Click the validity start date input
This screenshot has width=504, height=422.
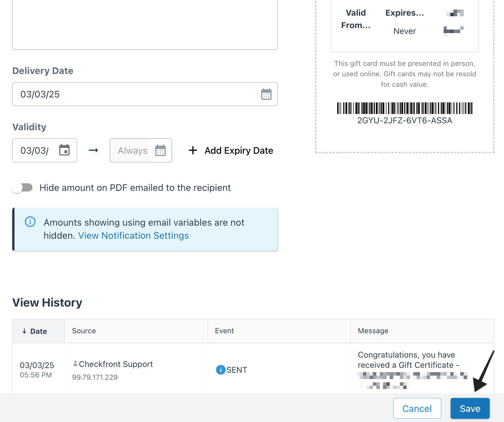45,150
